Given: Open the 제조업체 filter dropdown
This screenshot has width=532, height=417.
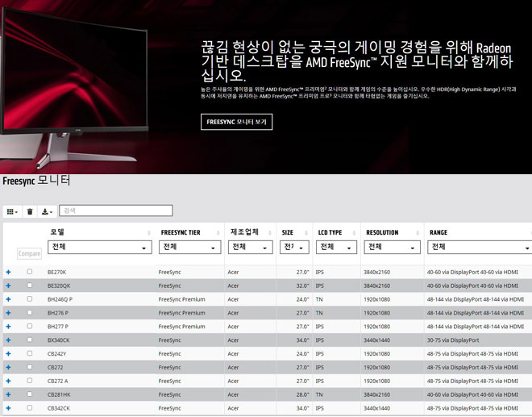Looking at the screenshot, I should tap(251, 247).
